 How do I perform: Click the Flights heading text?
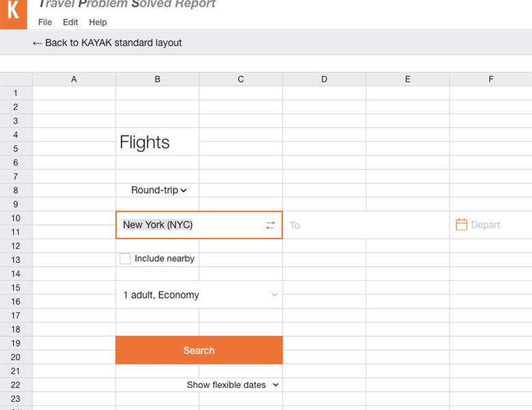click(x=144, y=142)
